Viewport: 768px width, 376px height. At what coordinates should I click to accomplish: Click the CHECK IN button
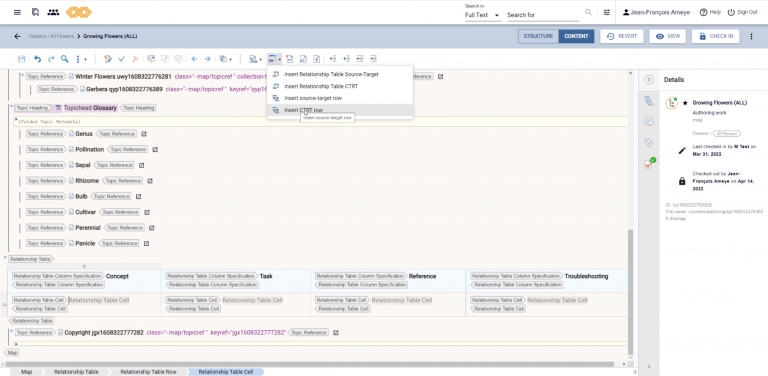tap(716, 36)
